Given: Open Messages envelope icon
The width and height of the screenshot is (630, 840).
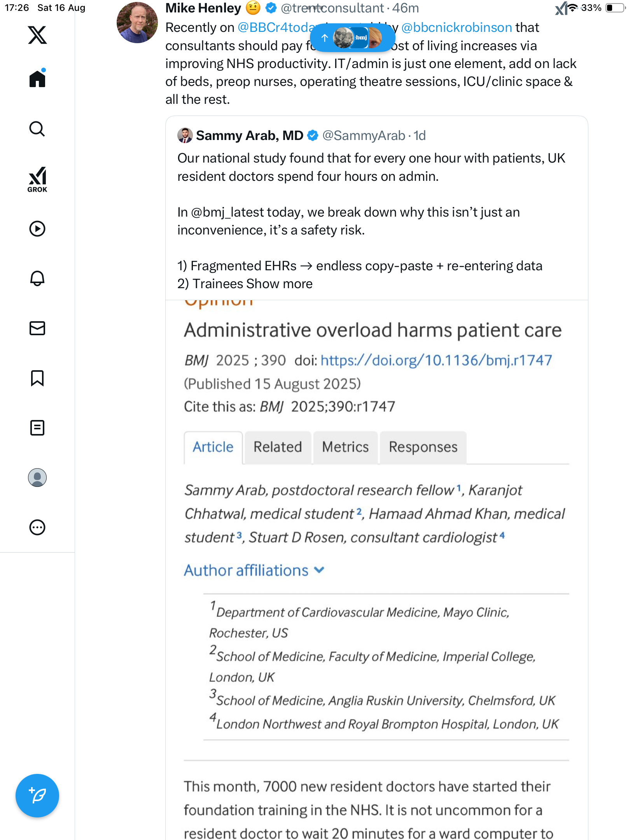Looking at the screenshot, I should (37, 328).
